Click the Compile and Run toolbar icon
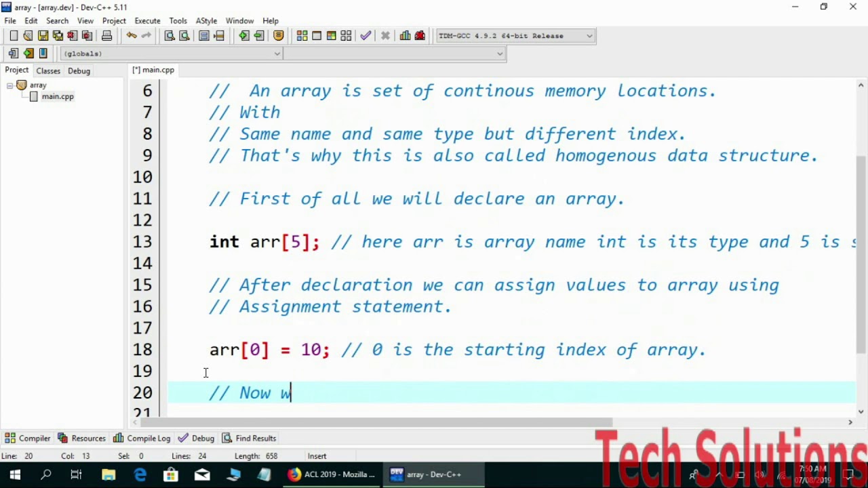The width and height of the screenshot is (868, 488). [332, 36]
